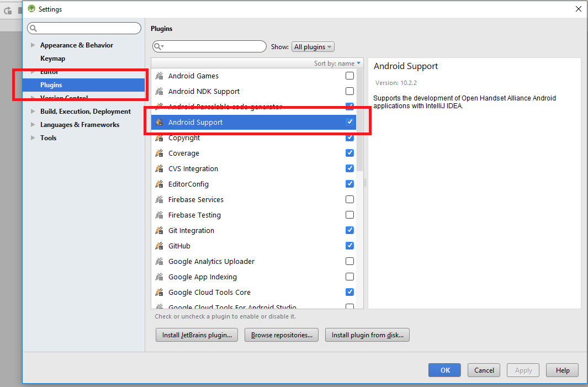The height and width of the screenshot is (387, 588).
Task: Click the GitHub plugin icon
Action: coord(159,246)
